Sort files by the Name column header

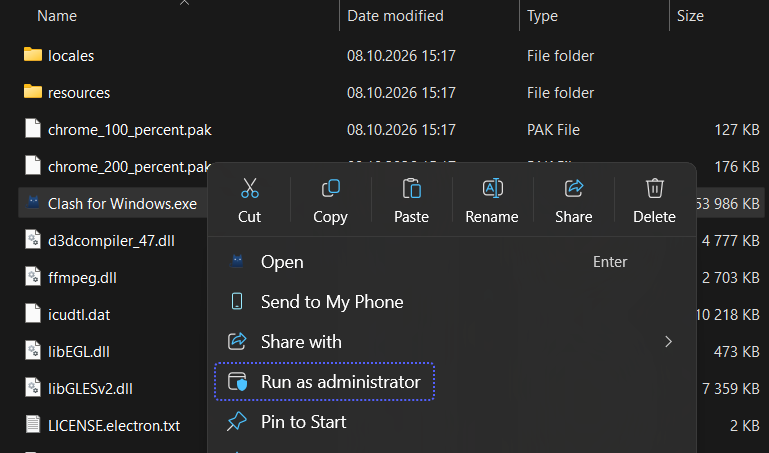click(57, 16)
